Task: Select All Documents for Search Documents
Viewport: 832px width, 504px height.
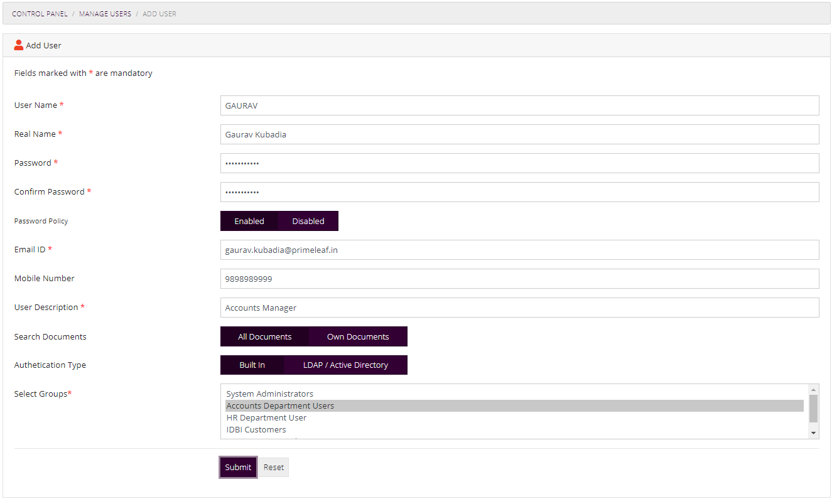Action: [264, 336]
